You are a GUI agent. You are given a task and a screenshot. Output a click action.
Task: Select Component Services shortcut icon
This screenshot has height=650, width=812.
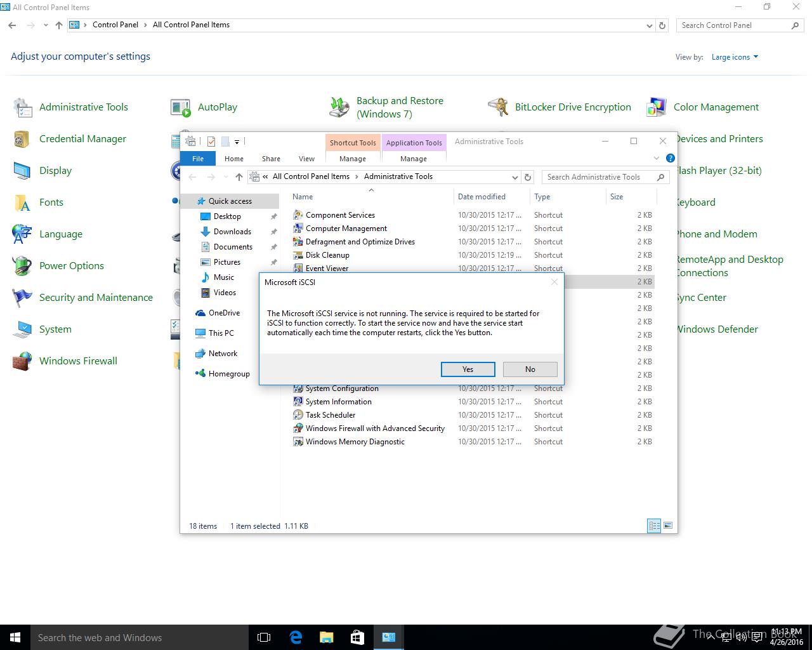coord(298,215)
